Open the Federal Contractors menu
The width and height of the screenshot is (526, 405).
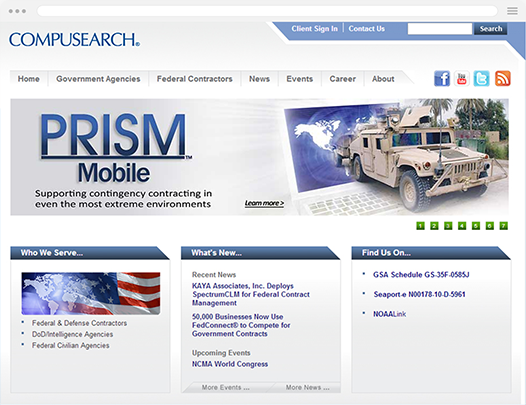[195, 79]
